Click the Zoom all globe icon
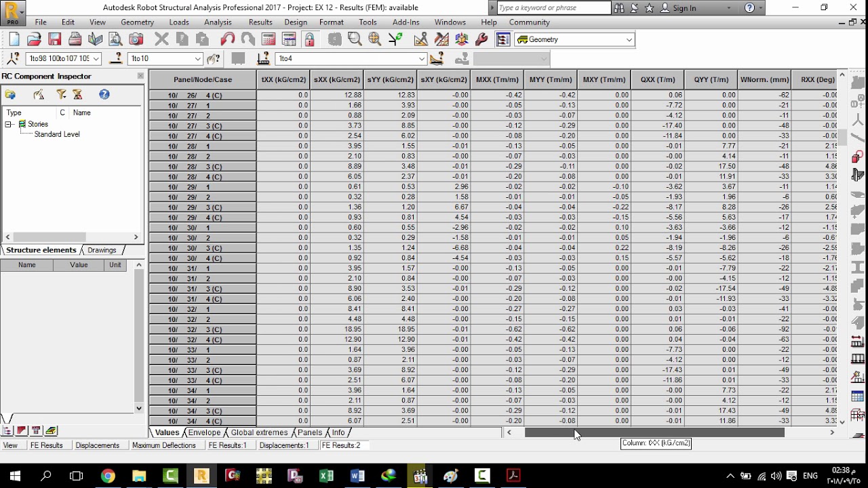868x488 pixels. 374,39
